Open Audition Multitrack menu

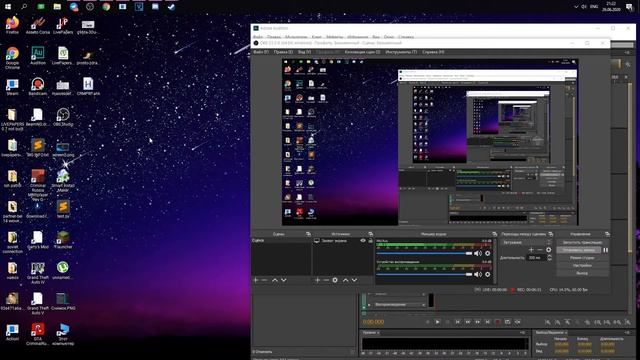pyautogui.click(x=296, y=37)
